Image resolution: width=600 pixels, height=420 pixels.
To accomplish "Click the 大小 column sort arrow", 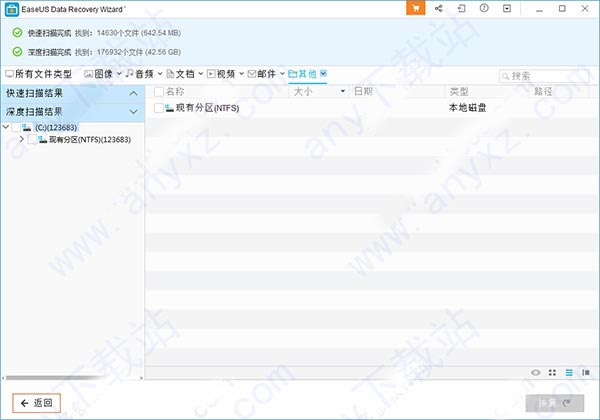I will 343,91.
